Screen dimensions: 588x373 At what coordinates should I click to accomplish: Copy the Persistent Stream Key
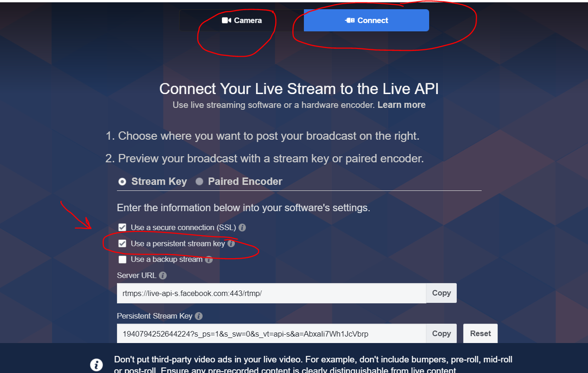click(441, 333)
